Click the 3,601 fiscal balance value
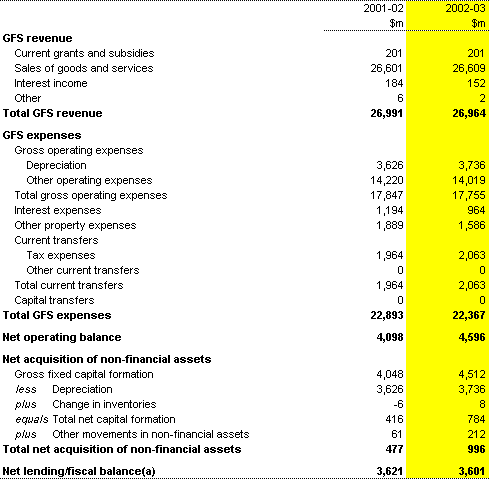Screen dimensions: 489x479 [x=472, y=471]
